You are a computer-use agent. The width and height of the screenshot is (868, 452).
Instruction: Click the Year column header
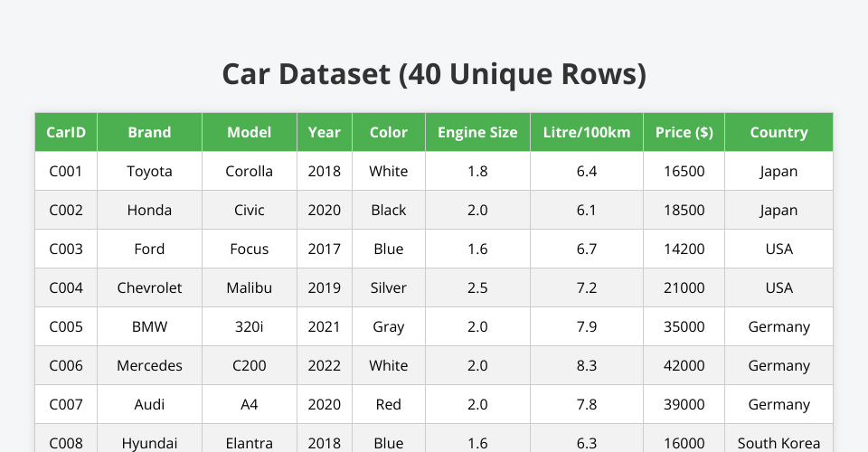pos(325,132)
